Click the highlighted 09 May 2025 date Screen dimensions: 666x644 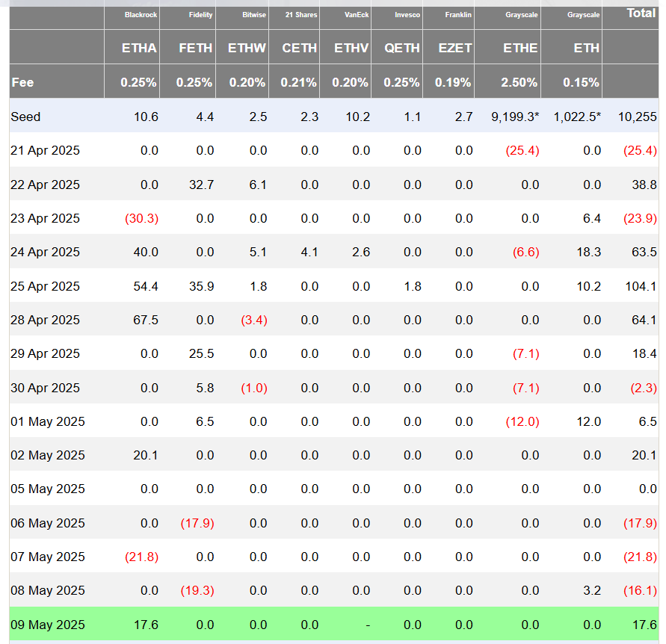pos(48,625)
